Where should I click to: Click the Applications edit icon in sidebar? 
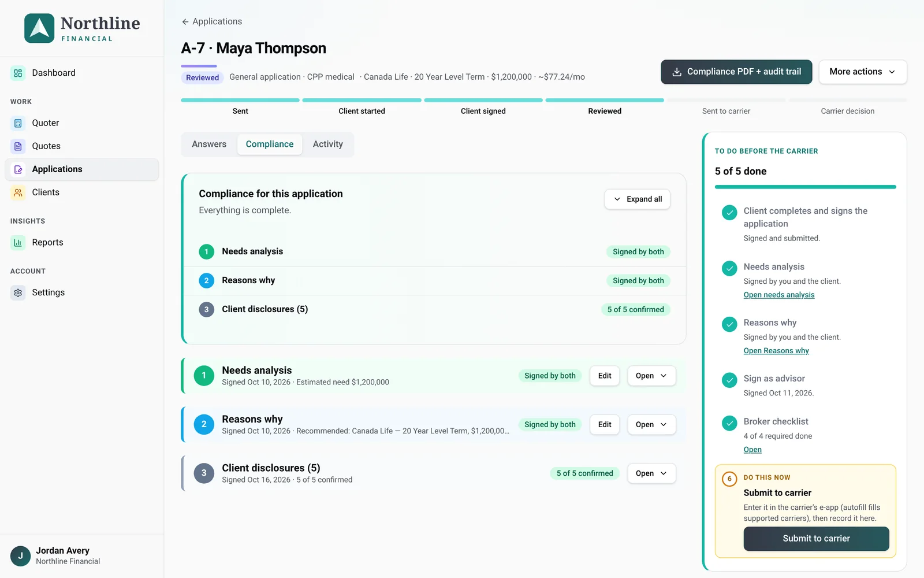[18, 169]
